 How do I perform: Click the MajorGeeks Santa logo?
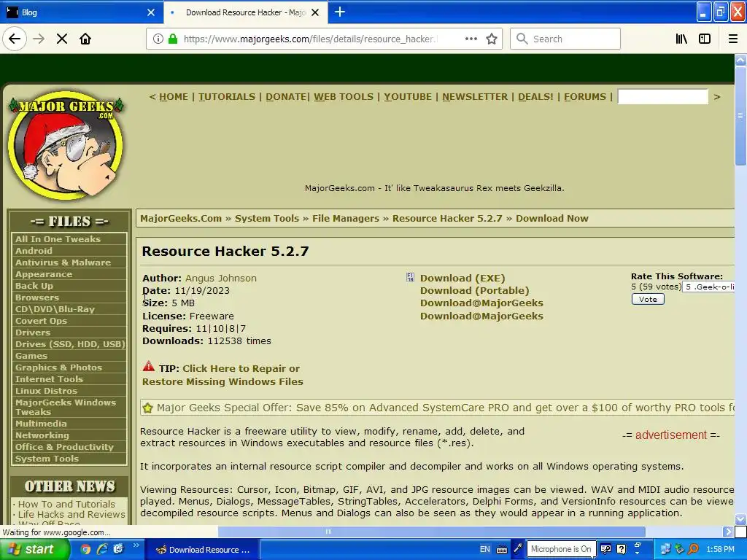point(66,145)
